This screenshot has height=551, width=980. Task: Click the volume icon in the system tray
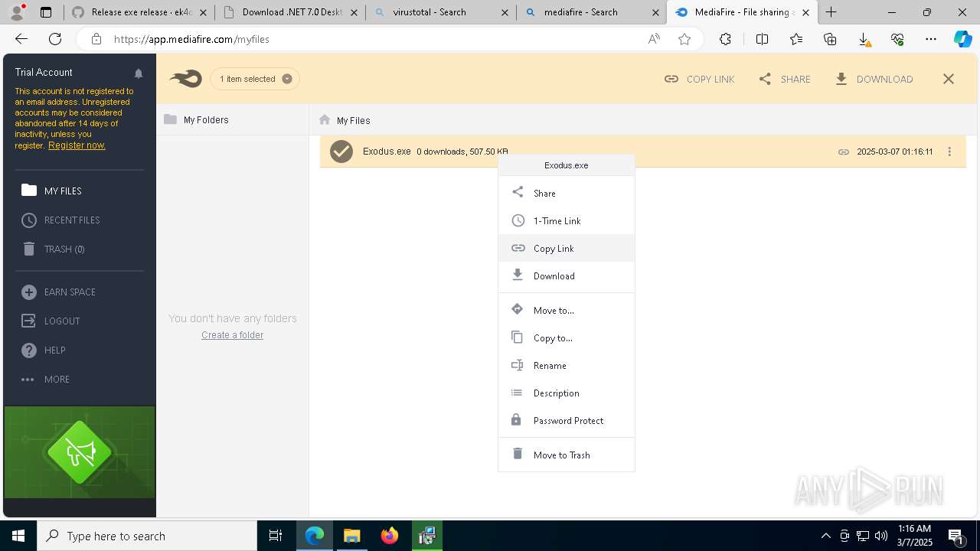[881, 536]
